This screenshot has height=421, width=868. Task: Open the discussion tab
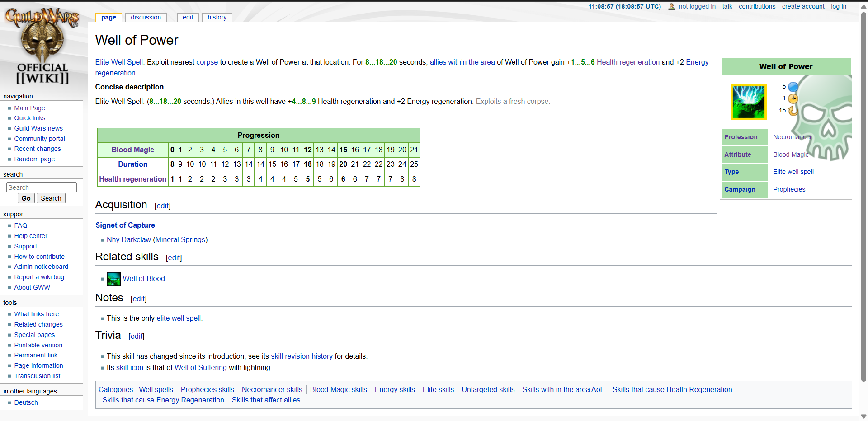[146, 17]
